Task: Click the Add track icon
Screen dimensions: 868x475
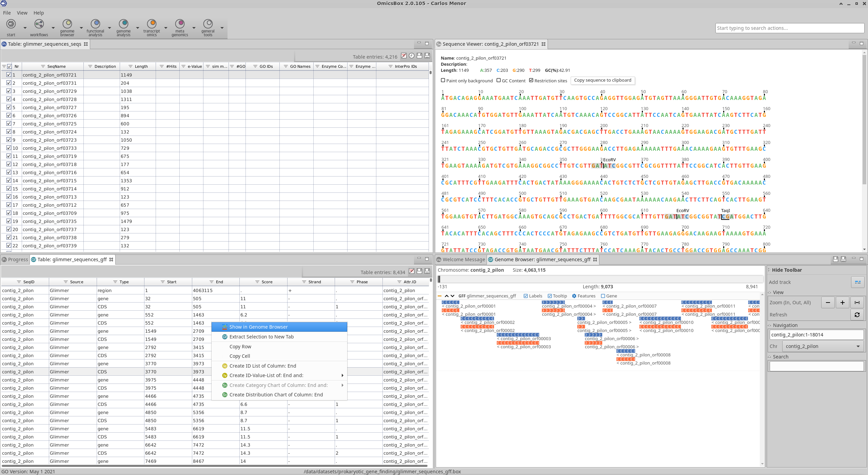Action: (857, 282)
